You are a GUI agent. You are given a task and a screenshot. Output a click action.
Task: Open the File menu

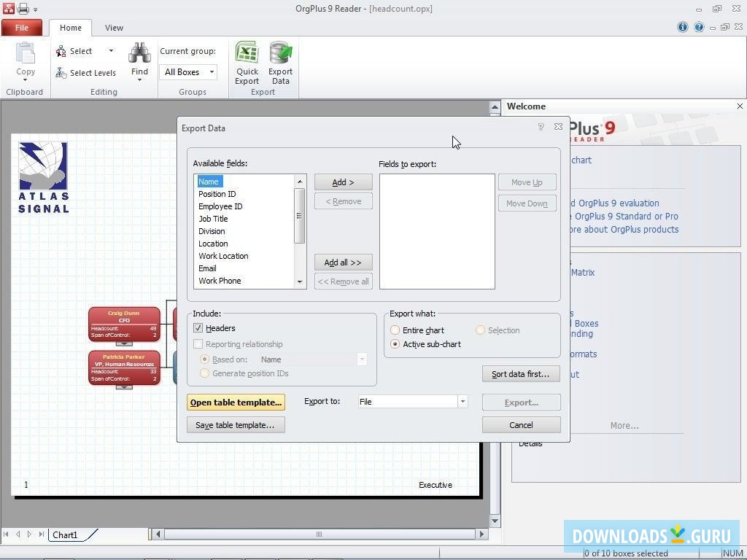pos(22,27)
